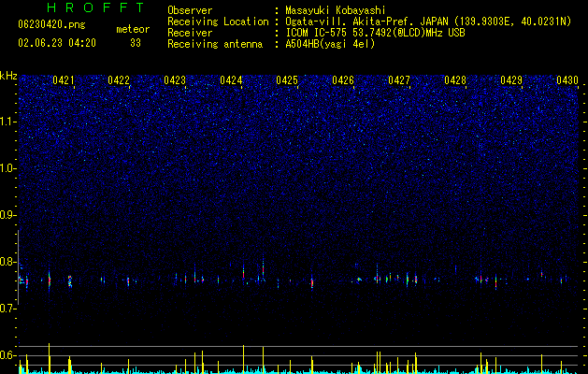Click the HROFFT title text

(96, 7)
